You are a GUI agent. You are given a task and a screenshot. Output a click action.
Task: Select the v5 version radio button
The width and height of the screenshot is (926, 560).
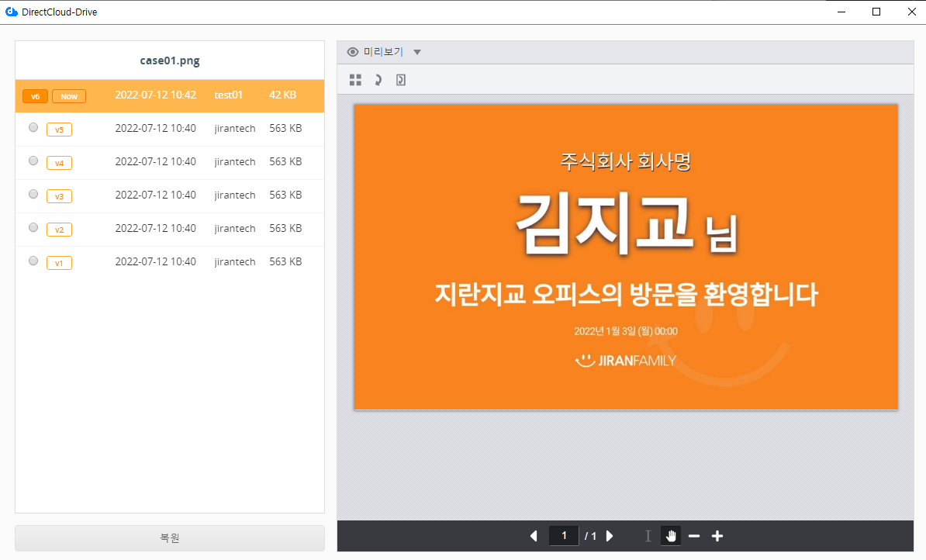tap(33, 128)
